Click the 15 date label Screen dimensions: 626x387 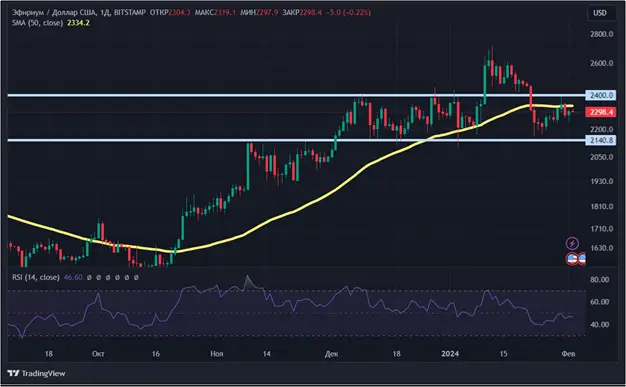(504, 354)
